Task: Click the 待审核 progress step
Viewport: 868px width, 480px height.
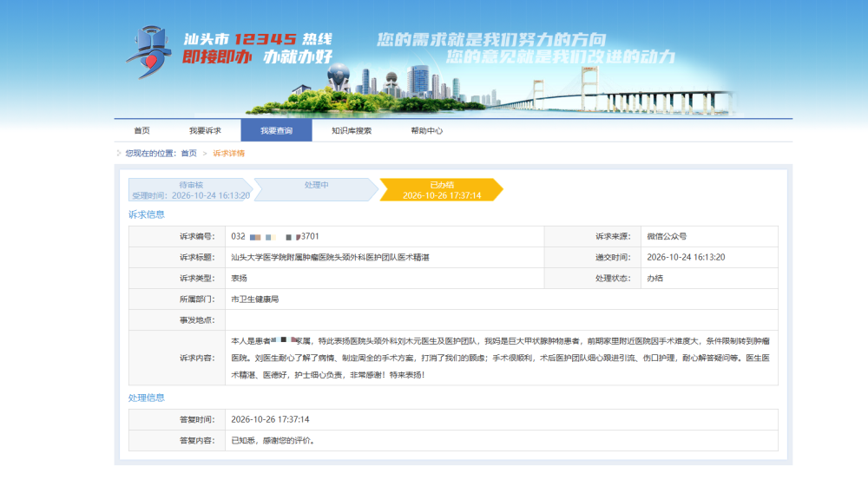Action: [x=190, y=190]
